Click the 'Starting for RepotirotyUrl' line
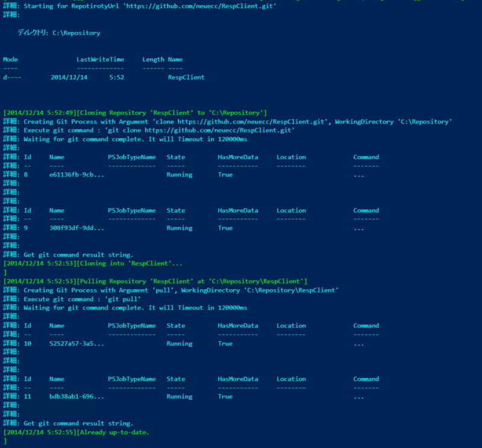 click(140, 6)
